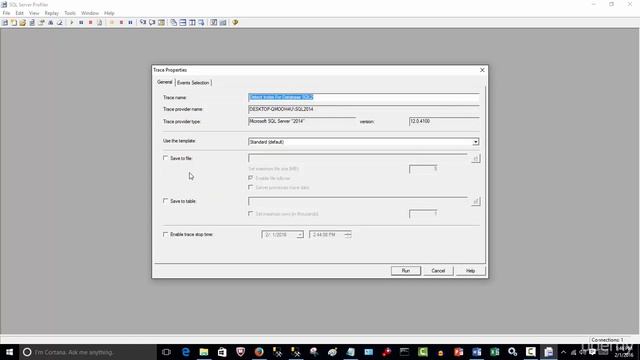The width and height of the screenshot is (640, 360).
Task: Click the Trace provider name field
Action: coord(364,109)
